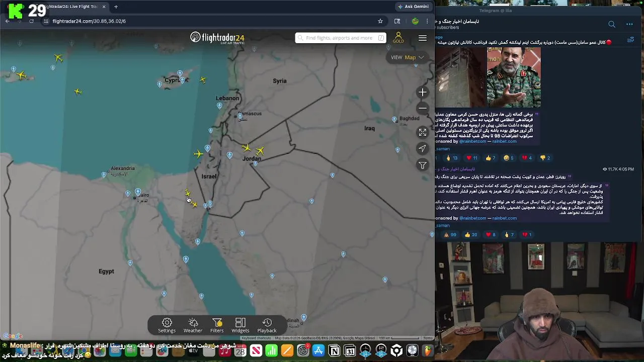
Task: Expand the VIEW Map dropdown
Action: (x=408, y=57)
